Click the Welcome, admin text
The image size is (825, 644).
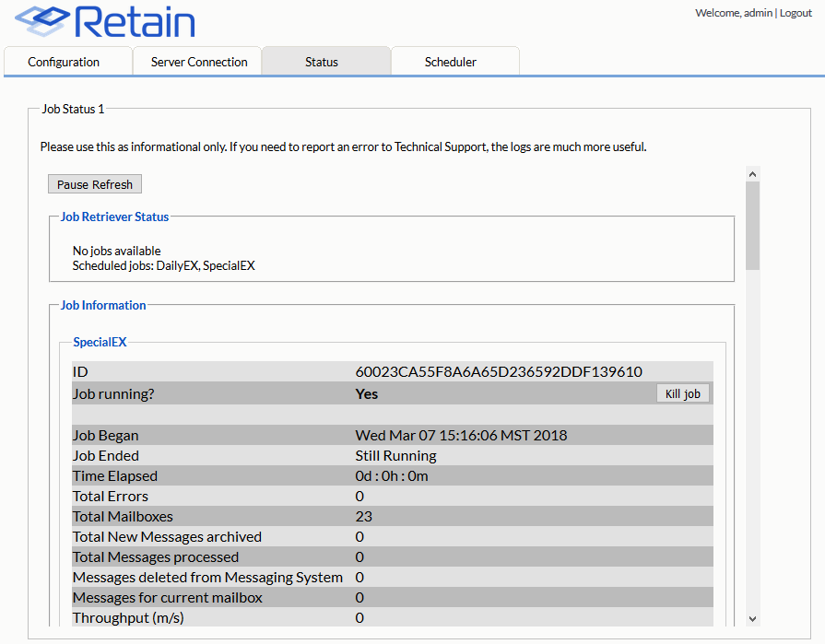[x=734, y=13]
